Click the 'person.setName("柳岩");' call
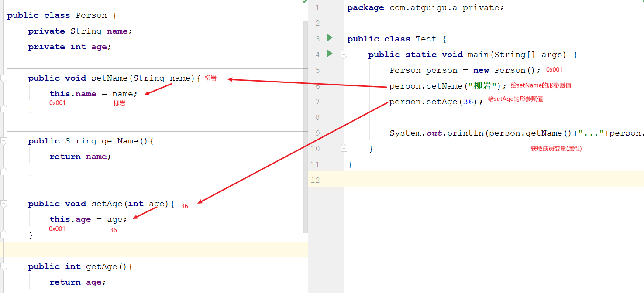The image size is (644, 293). [448, 86]
